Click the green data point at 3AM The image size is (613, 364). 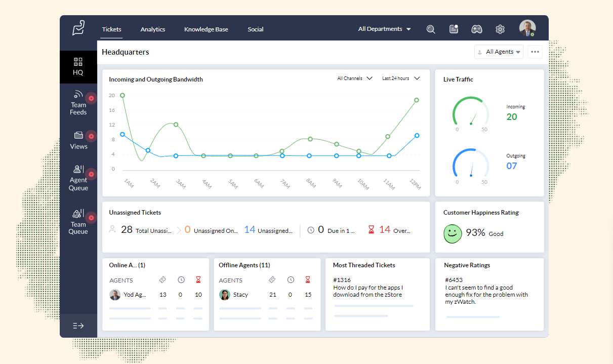pos(176,125)
